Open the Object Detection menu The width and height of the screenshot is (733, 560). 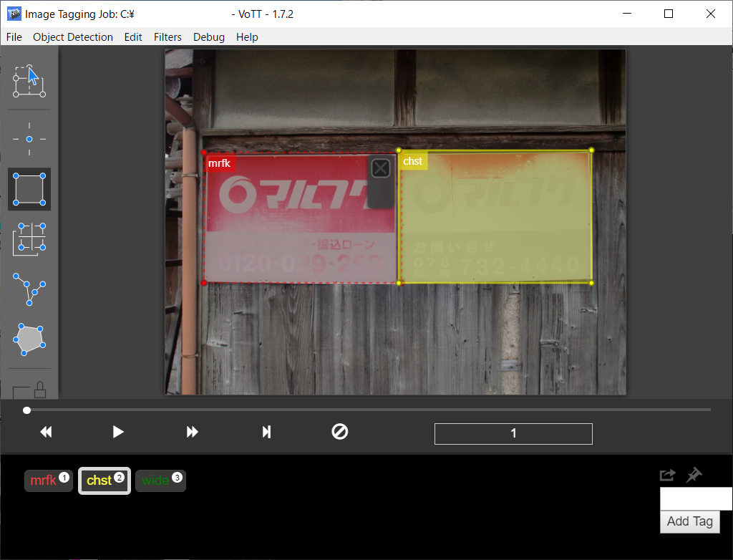[73, 37]
